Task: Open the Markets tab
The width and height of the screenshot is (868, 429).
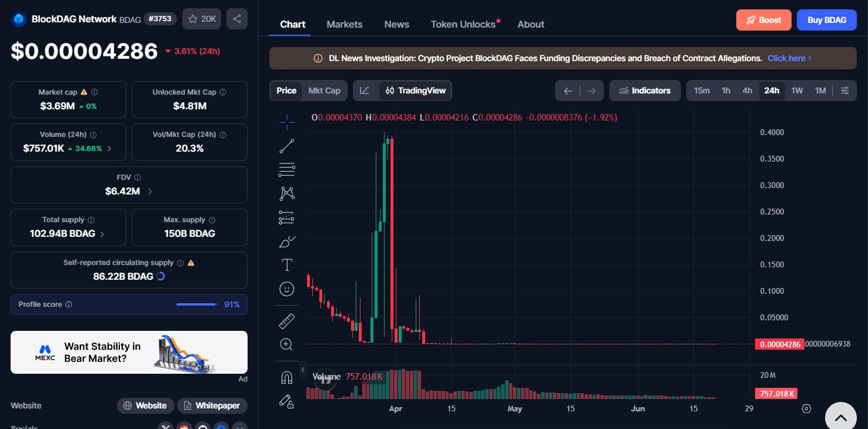Action: [x=345, y=24]
